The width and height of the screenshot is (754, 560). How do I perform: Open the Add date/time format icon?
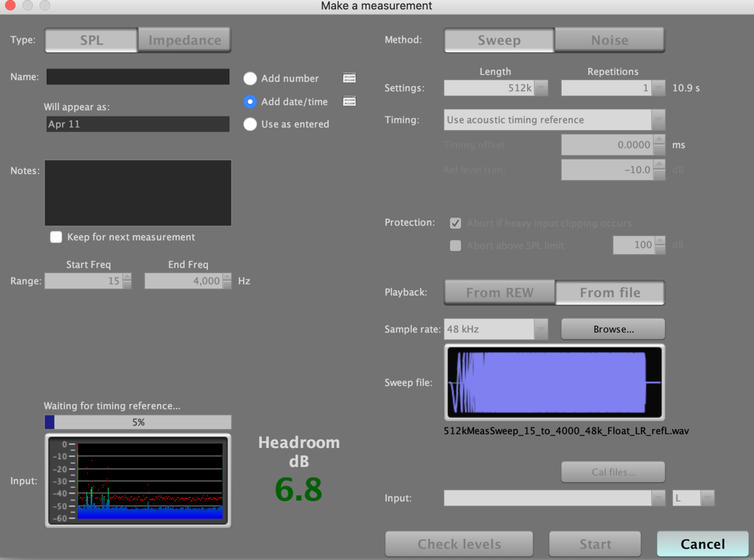(349, 101)
